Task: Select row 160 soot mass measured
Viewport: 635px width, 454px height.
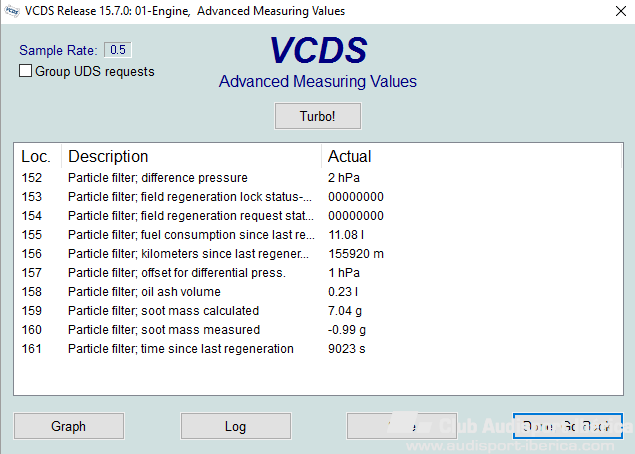Action: [x=318, y=330]
